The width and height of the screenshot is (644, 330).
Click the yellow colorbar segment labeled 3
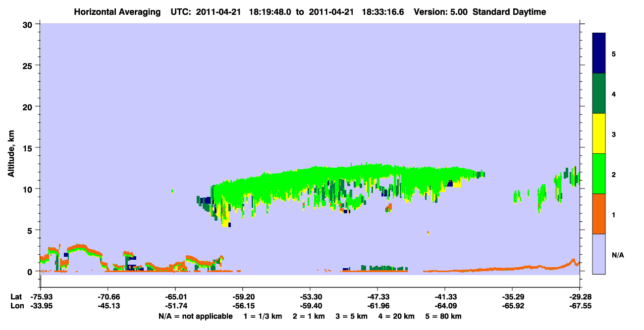pyautogui.click(x=599, y=134)
